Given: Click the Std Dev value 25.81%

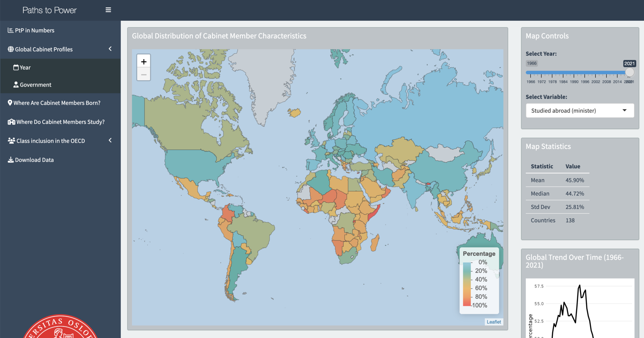Looking at the screenshot, I should click(575, 207).
